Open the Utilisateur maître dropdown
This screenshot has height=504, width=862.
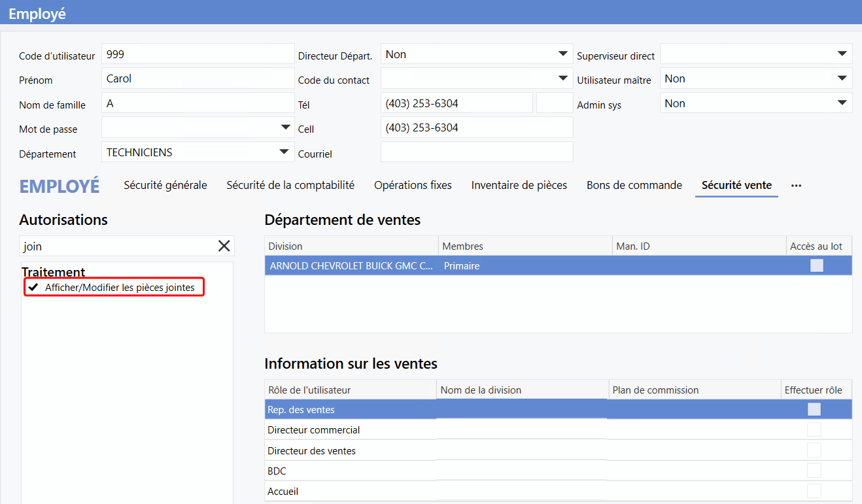[842, 78]
